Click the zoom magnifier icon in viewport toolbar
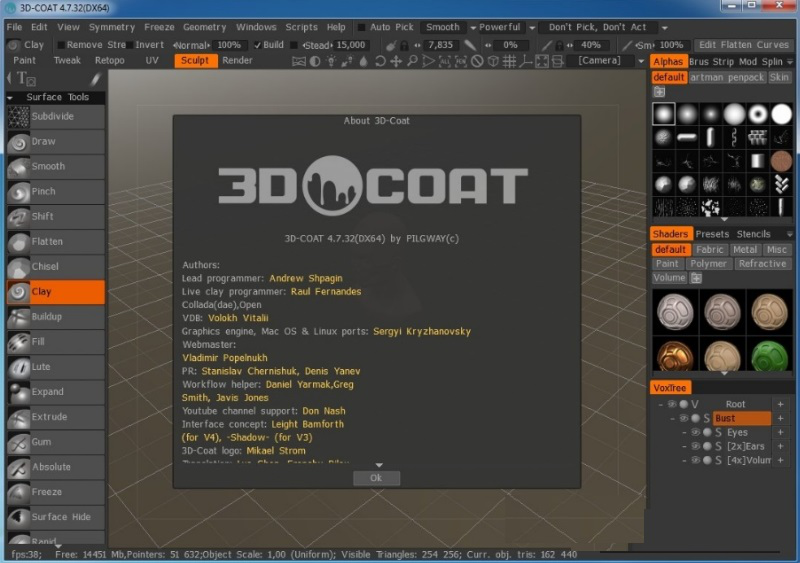 [x=412, y=61]
